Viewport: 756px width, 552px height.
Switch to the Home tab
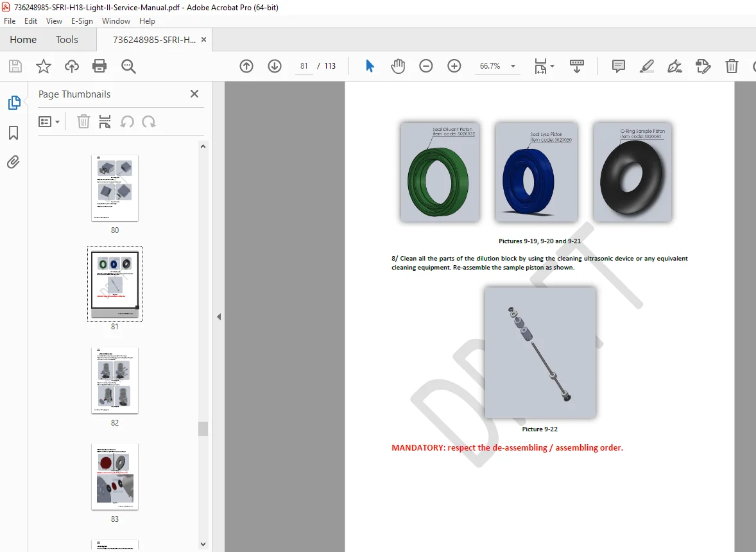[23, 40]
